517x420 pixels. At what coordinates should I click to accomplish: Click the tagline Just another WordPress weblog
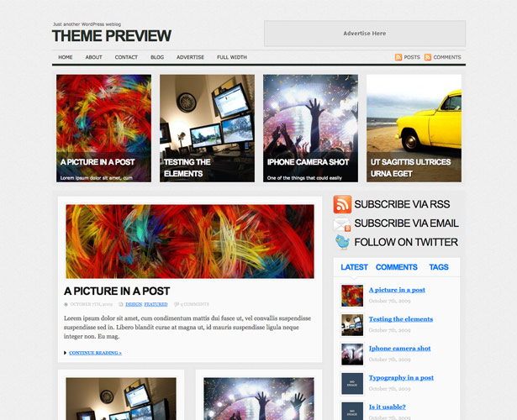pos(87,24)
